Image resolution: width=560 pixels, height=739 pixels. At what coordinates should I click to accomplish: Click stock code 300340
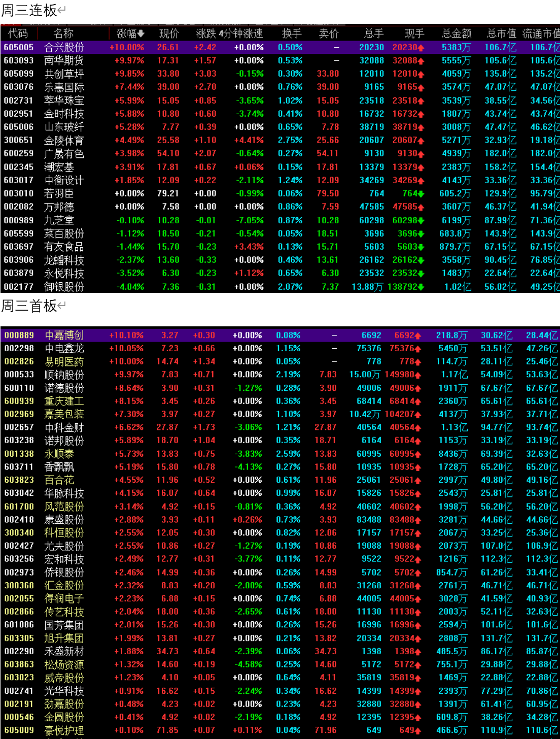(x=19, y=532)
